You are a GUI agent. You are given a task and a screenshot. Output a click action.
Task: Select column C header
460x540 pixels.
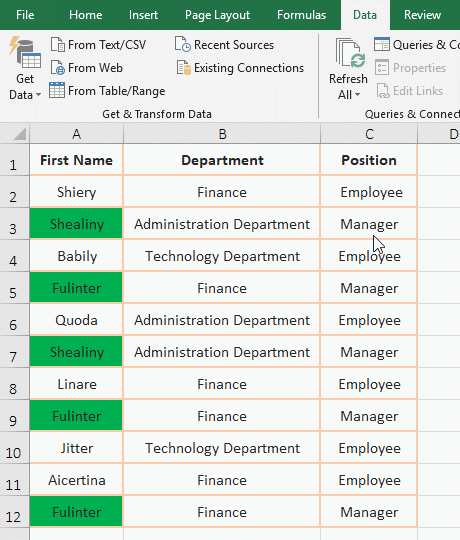coord(369,134)
